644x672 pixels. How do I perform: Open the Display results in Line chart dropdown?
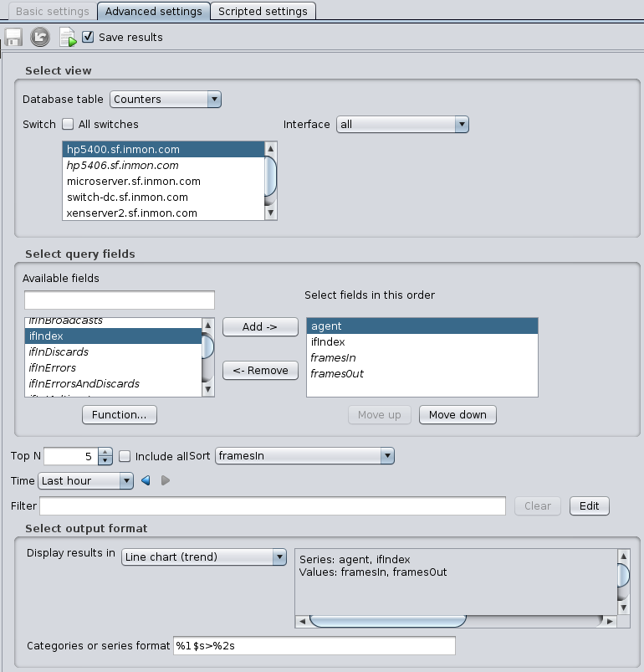pyautogui.click(x=204, y=557)
